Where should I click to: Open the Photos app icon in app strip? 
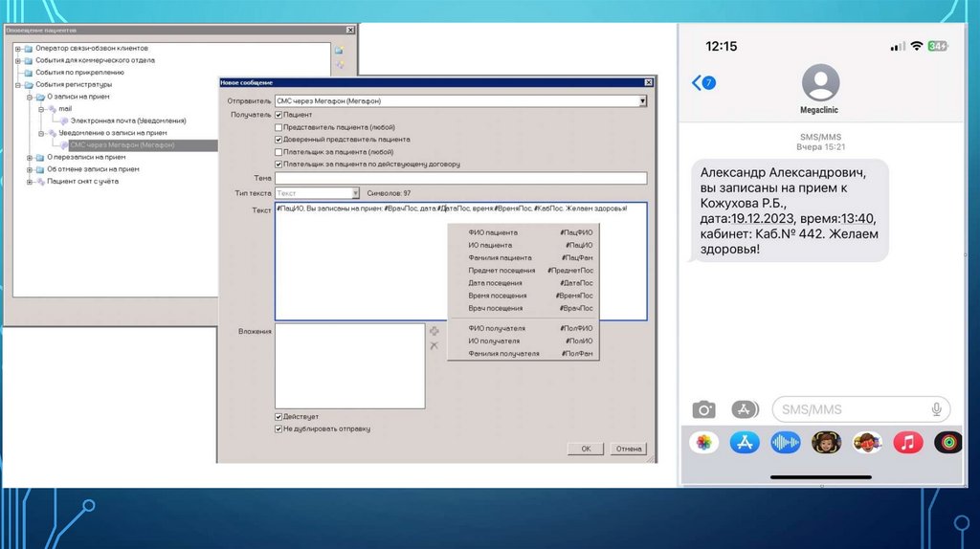click(x=704, y=443)
